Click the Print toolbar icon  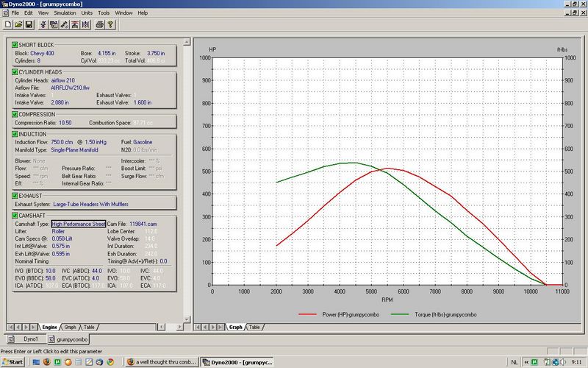99,24
